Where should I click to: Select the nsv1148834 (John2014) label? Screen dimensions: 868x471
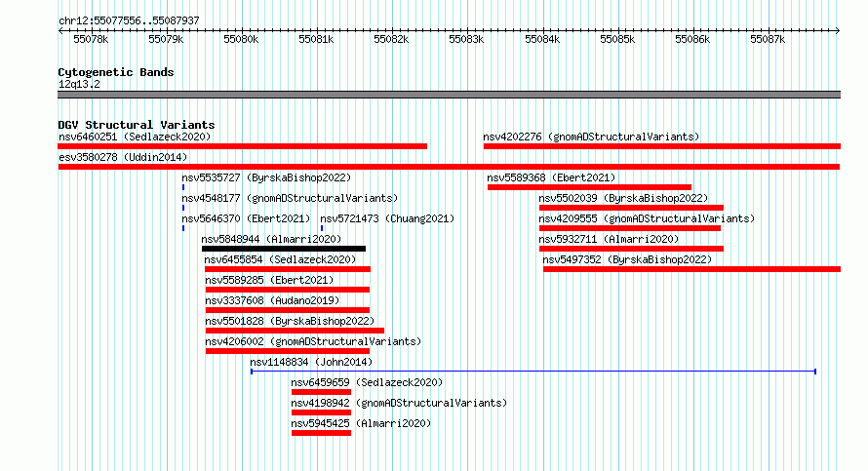click(x=311, y=362)
